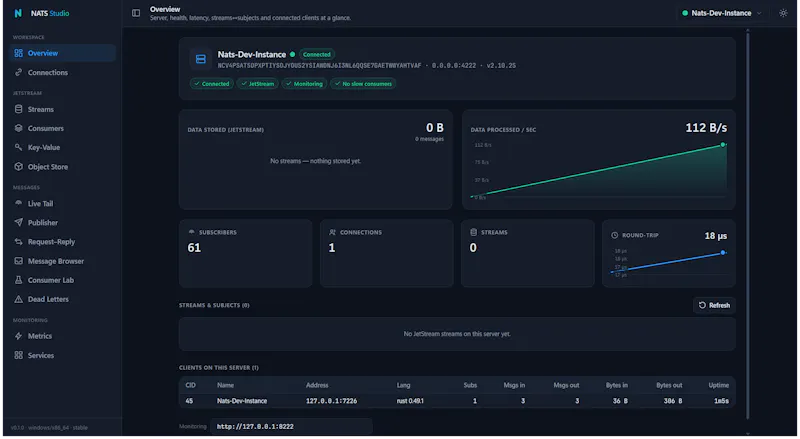800x439 pixels.
Task: Click the Uptime column header
Action: (x=718, y=385)
